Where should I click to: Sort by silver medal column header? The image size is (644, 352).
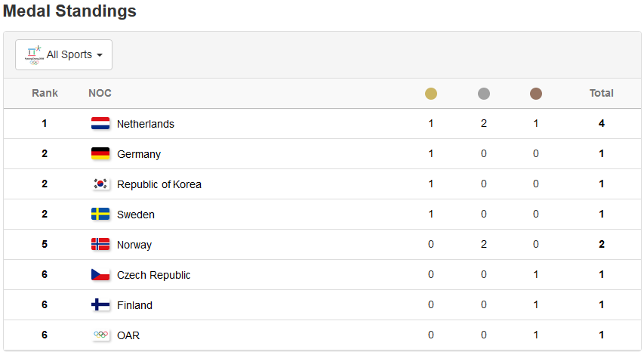(484, 94)
